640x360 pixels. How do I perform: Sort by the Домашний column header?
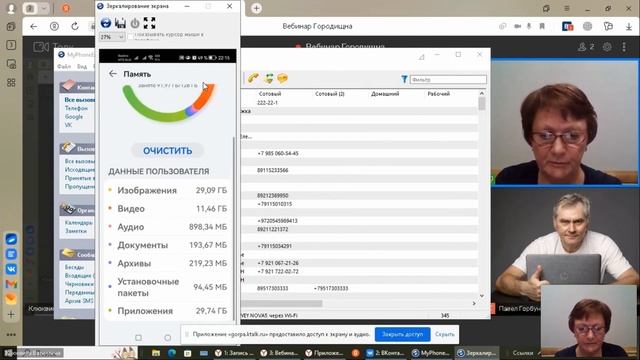pos(385,93)
